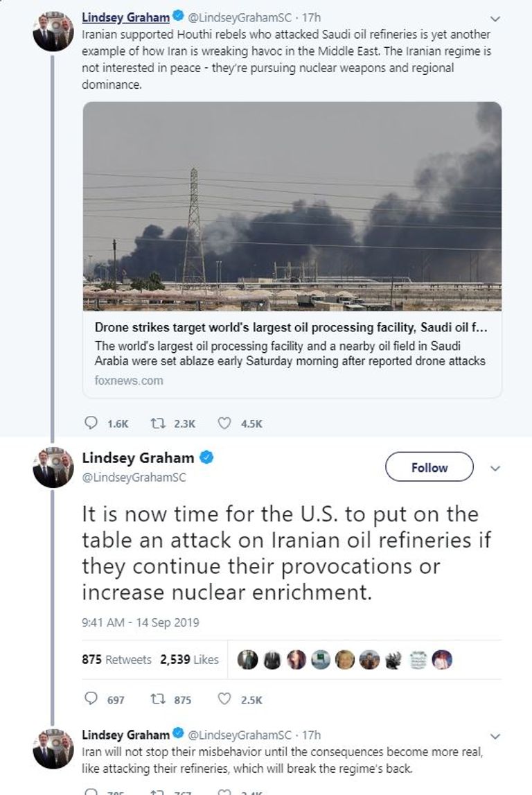Like the main tweet showing 2.5K

click(224, 699)
